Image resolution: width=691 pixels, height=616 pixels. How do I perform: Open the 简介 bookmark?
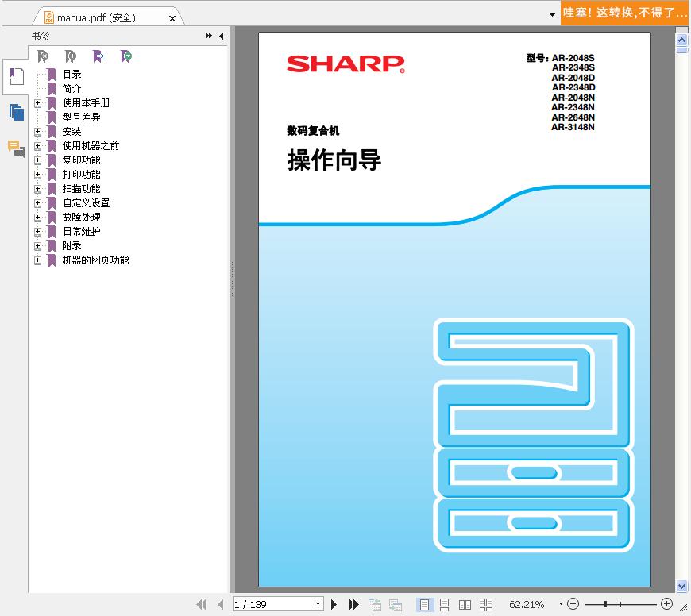tap(71, 88)
